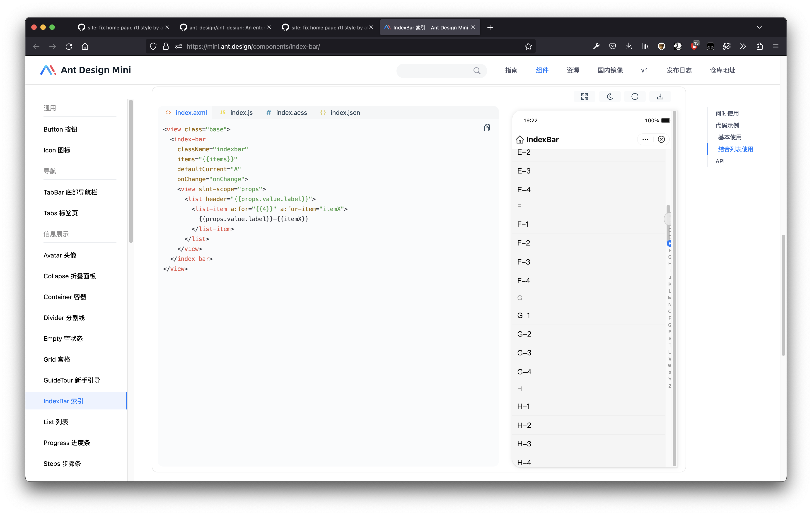Click the home icon next to IndexBar title
812x515 pixels.
[520, 139]
